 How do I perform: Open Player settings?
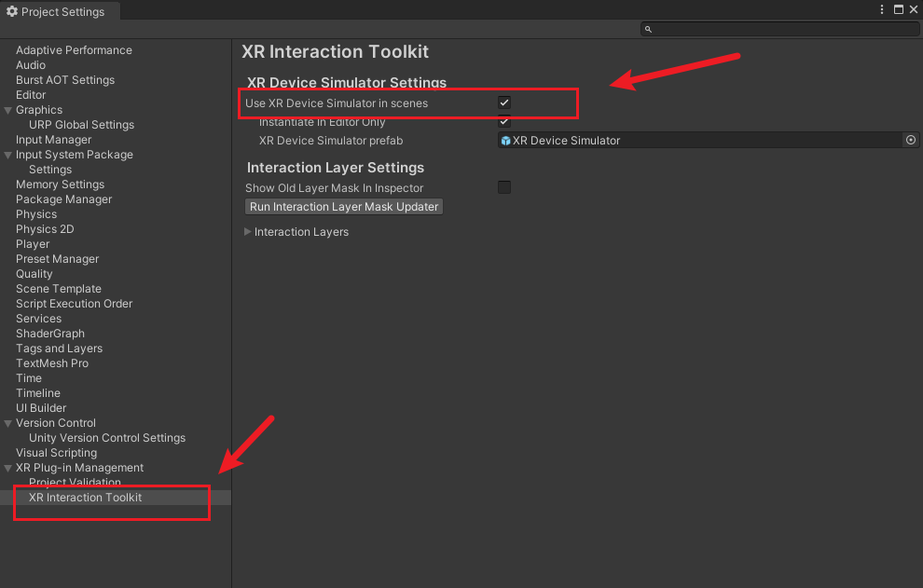(x=33, y=243)
